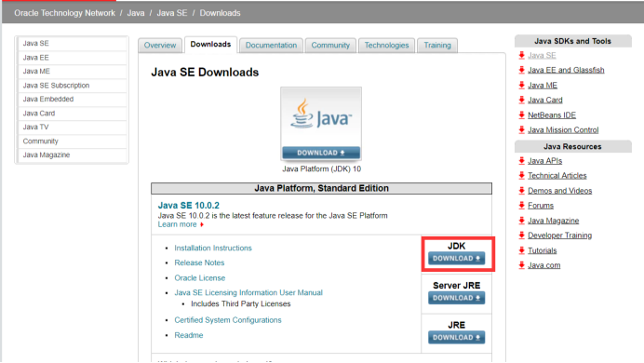Open Java SE Licensing Information User Manual
644x363 pixels.
[248, 293]
